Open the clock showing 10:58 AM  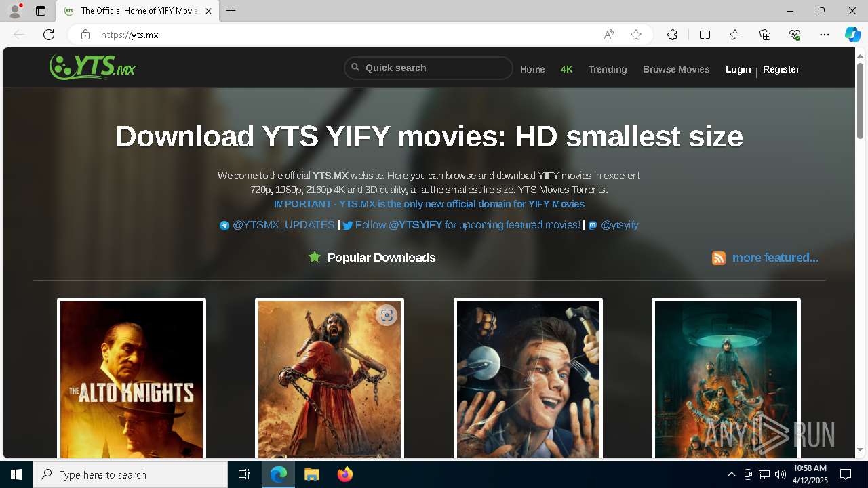point(810,474)
